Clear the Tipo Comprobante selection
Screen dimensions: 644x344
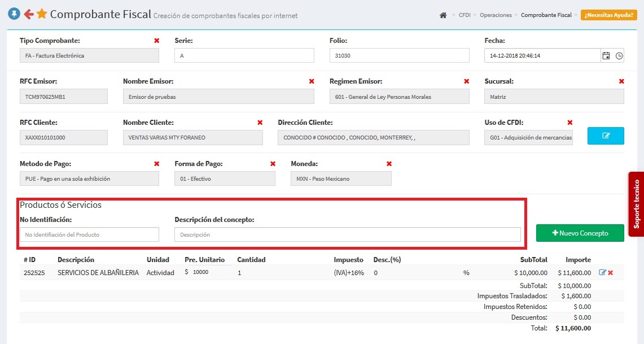pos(156,41)
